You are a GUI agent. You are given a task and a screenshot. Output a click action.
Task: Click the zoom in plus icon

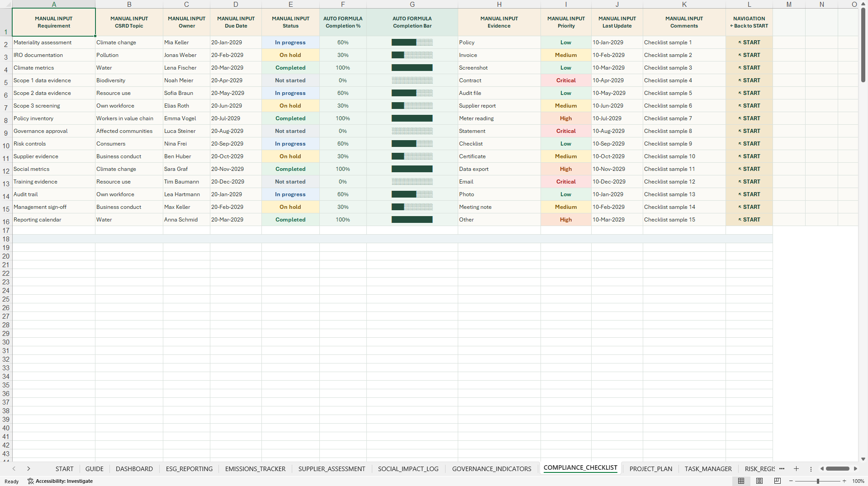(844, 481)
